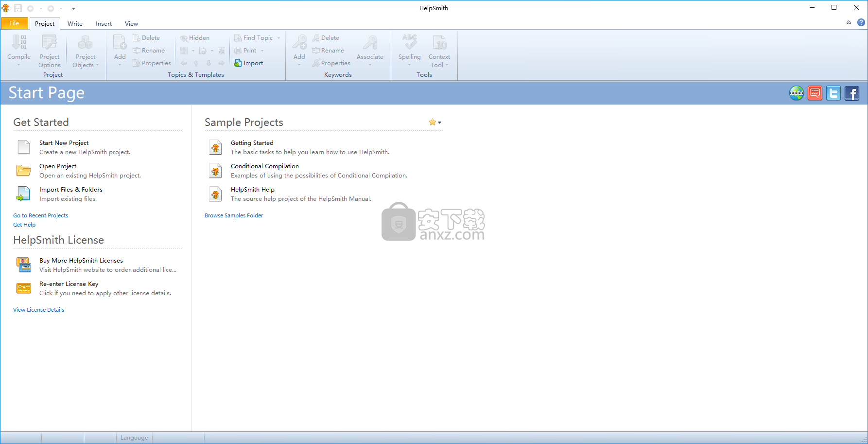The height and width of the screenshot is (444, 868).
Task: Follow the Go to Recent Projects link
Action: tap(40, 215)
